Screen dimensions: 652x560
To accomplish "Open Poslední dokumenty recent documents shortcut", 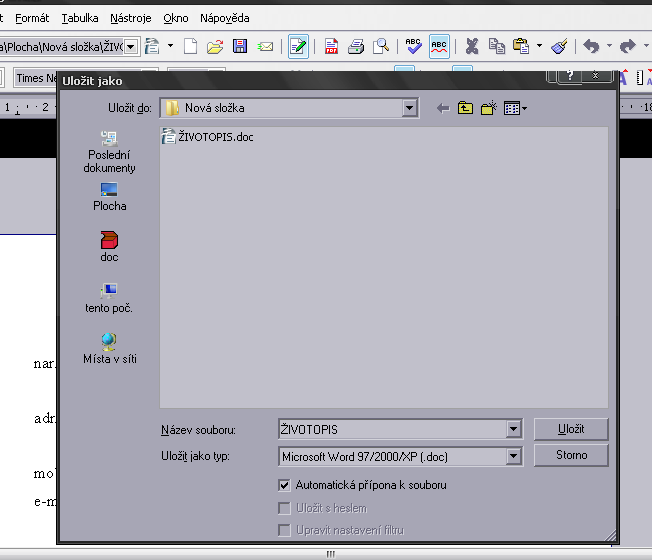I will click(x=109, y=152).
